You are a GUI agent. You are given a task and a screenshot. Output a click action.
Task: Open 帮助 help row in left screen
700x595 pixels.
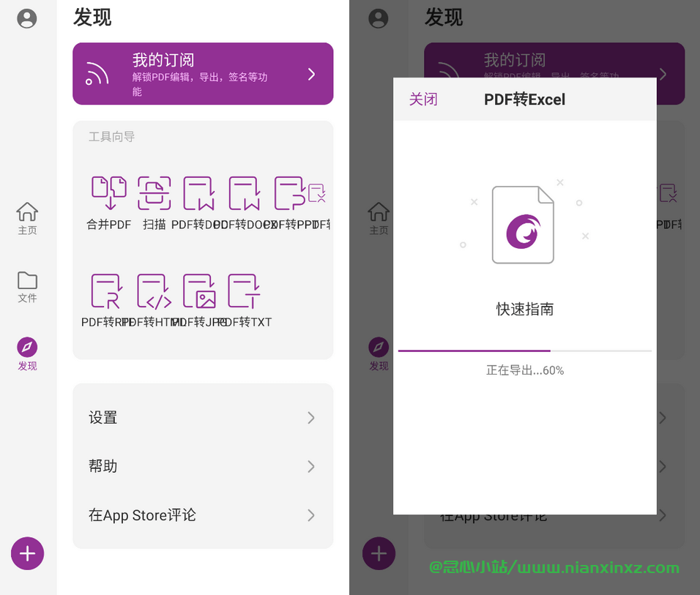tap(203, 466)
